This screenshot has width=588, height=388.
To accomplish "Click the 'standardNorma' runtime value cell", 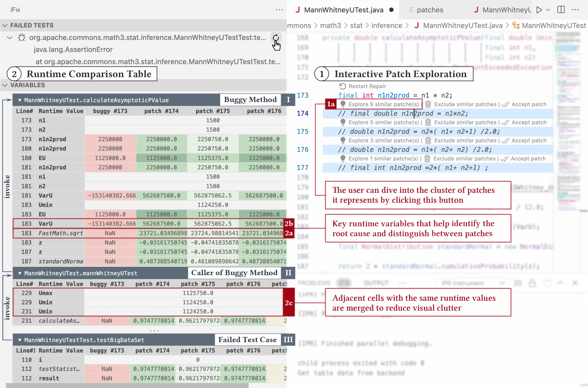I will click(61, 262).
